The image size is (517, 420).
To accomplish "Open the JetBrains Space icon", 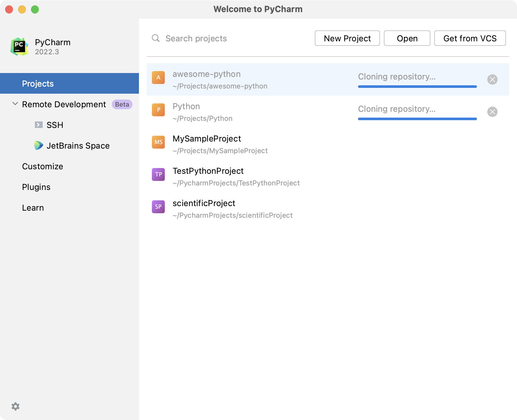I will 38,145.
